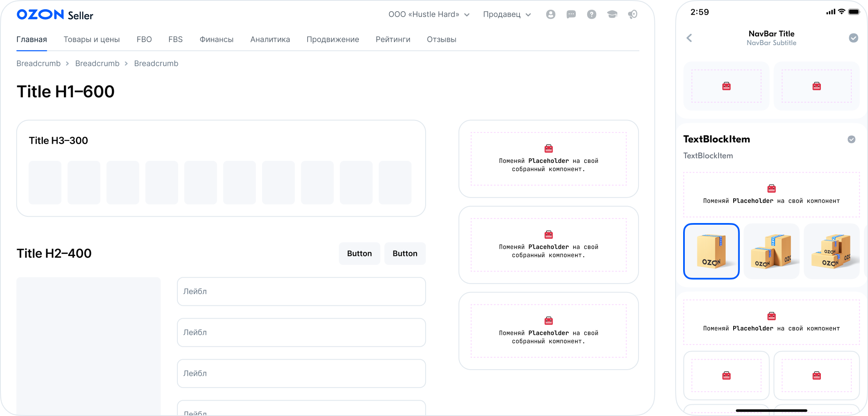
Task: Select the single OZON box thumbnail
Action: [x=712, y=251]
